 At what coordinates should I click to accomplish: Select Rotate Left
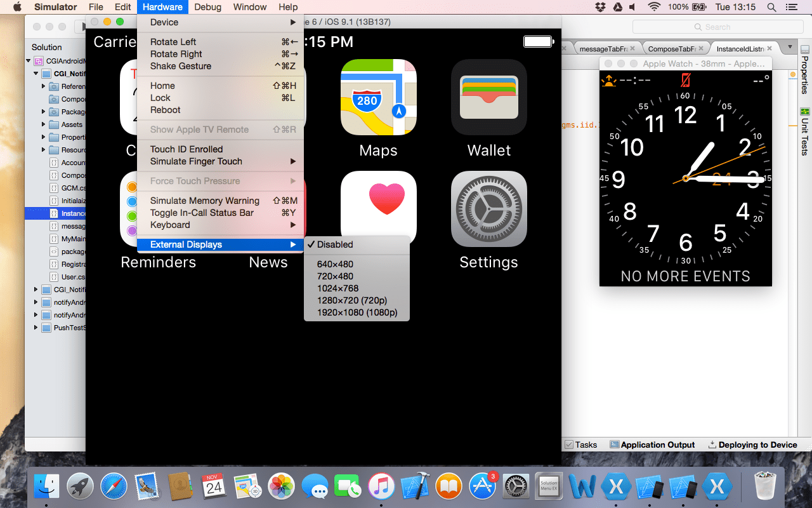[220, 42]
